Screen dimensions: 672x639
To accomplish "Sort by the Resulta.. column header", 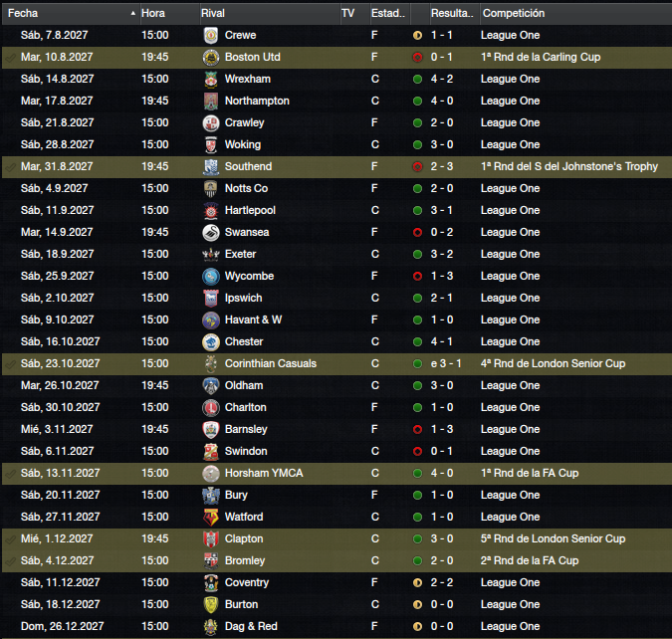I will [x=454, y=13].
